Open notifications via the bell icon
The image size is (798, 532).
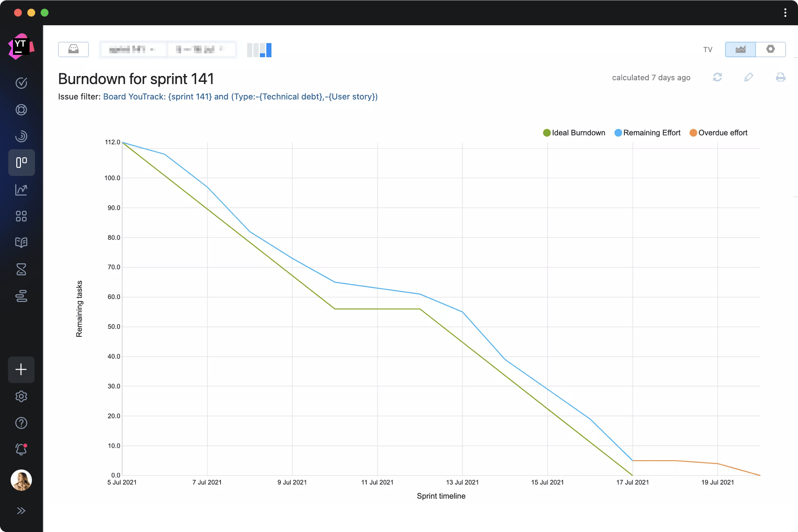(21, 450)
